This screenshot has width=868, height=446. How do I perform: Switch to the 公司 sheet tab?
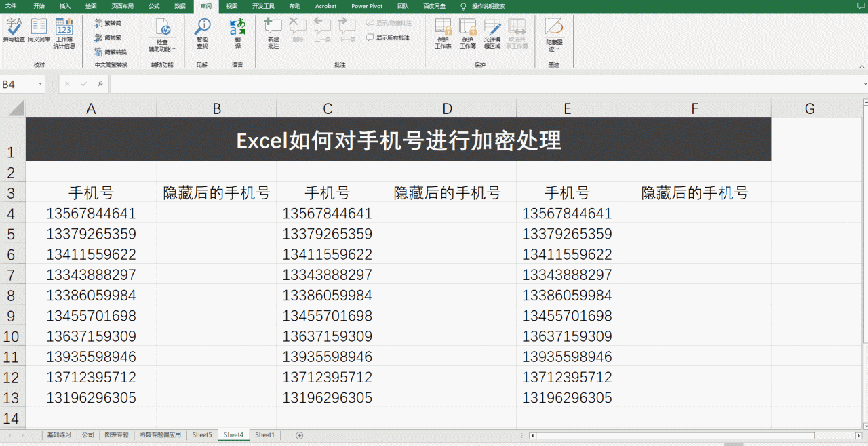(87, 435)
